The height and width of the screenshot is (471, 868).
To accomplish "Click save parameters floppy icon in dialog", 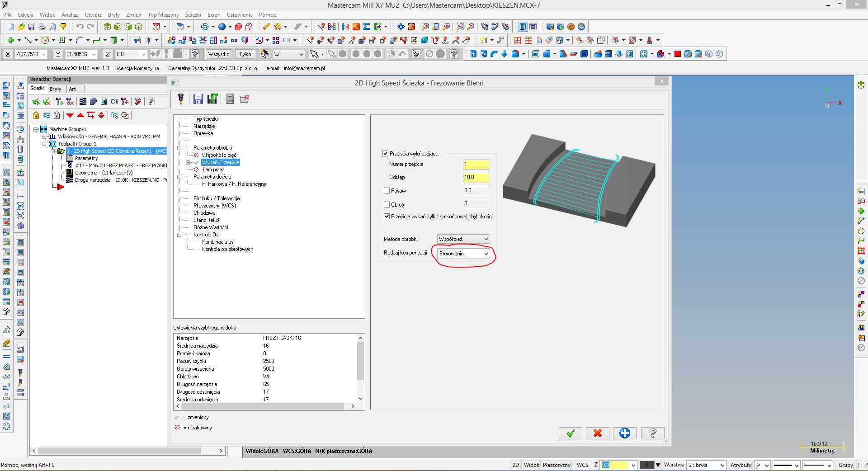I will 198,99.
